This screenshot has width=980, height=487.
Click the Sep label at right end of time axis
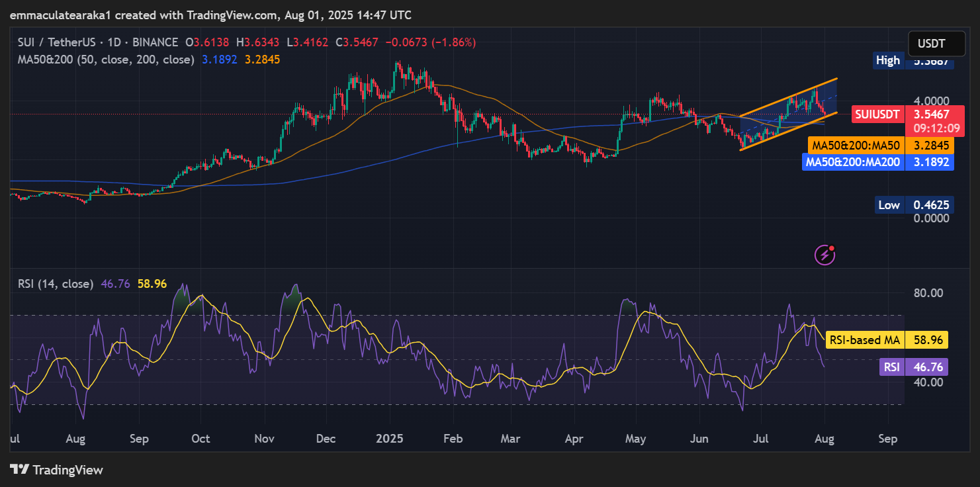tap(888, 439)
